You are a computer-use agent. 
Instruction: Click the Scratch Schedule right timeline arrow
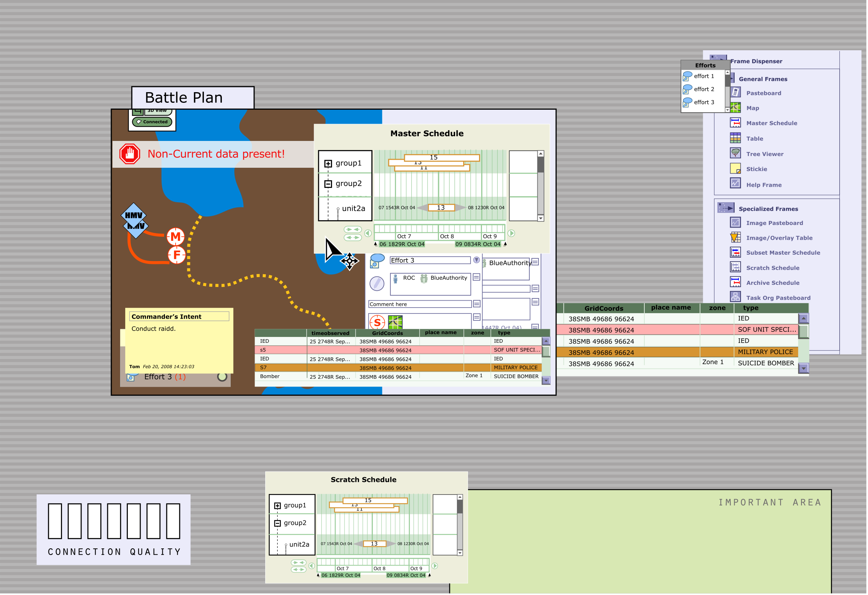(435, 567)
